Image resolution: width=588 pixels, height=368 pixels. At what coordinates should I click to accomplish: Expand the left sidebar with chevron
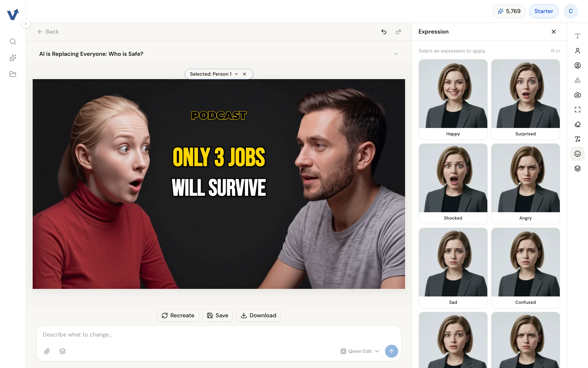[26, 24]
